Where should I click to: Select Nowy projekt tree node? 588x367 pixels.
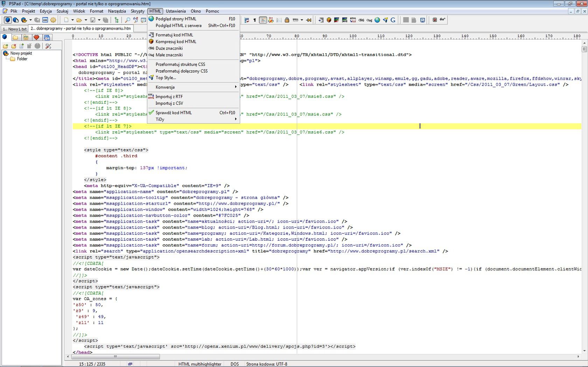click(21, 53)
